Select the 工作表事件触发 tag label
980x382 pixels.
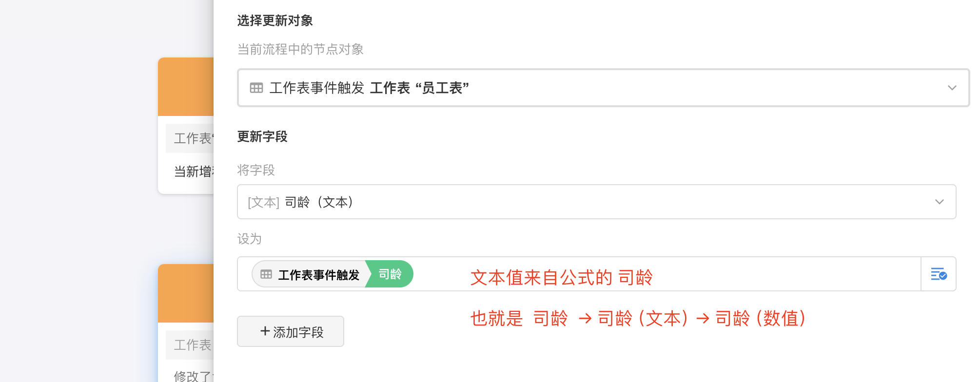tap(318, 275)
